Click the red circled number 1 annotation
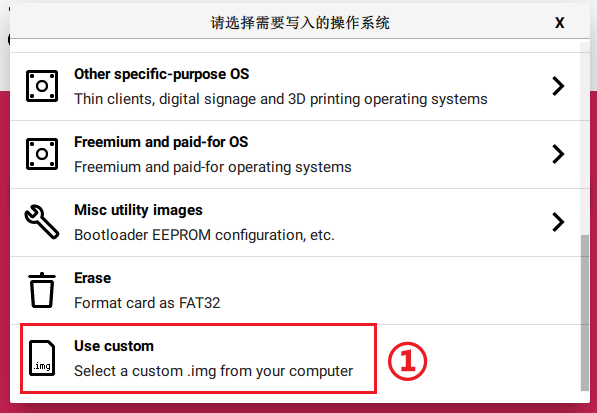Image resolution: width=597 pixels, height=413 pixels. click(x=407, y=361)
